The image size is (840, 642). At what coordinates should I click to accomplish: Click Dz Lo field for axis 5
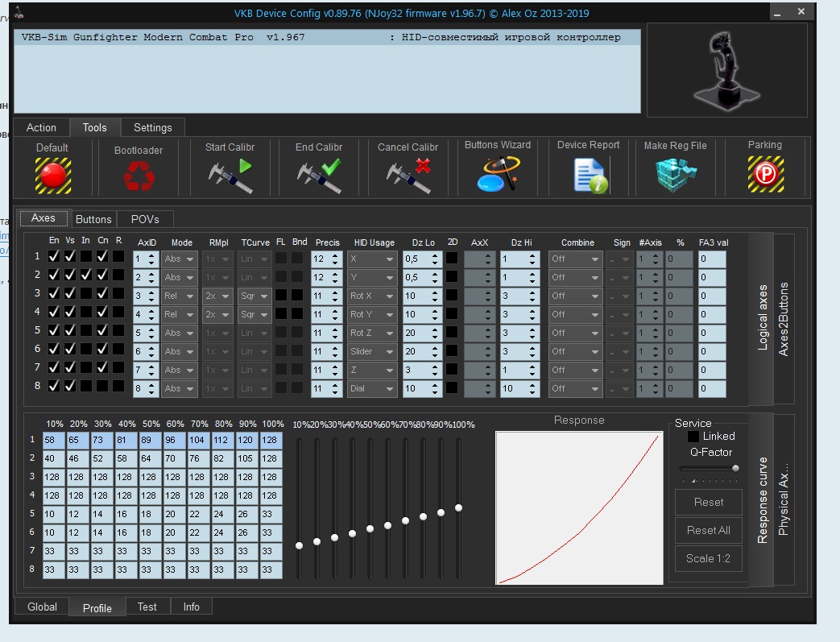(422, 333)
